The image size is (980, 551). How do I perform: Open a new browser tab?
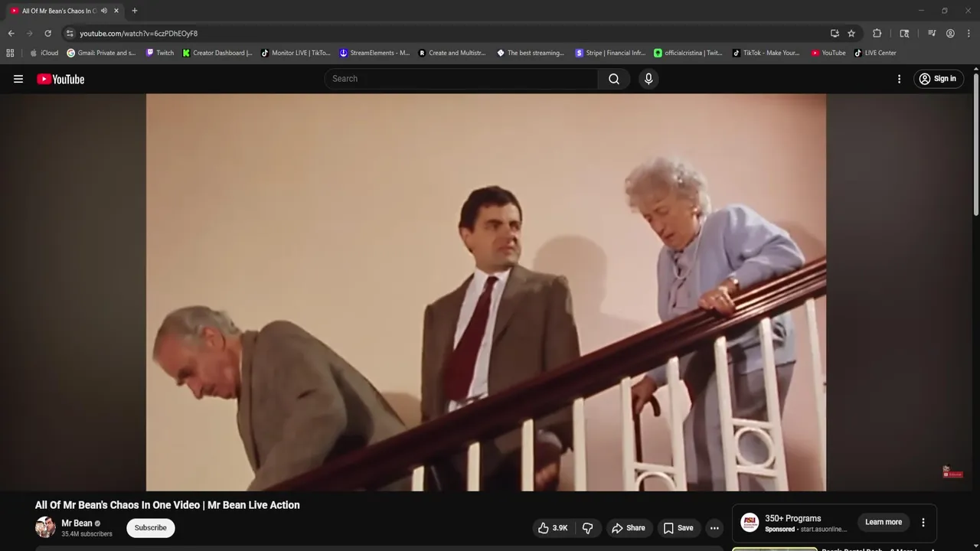[x=135, y=11]
